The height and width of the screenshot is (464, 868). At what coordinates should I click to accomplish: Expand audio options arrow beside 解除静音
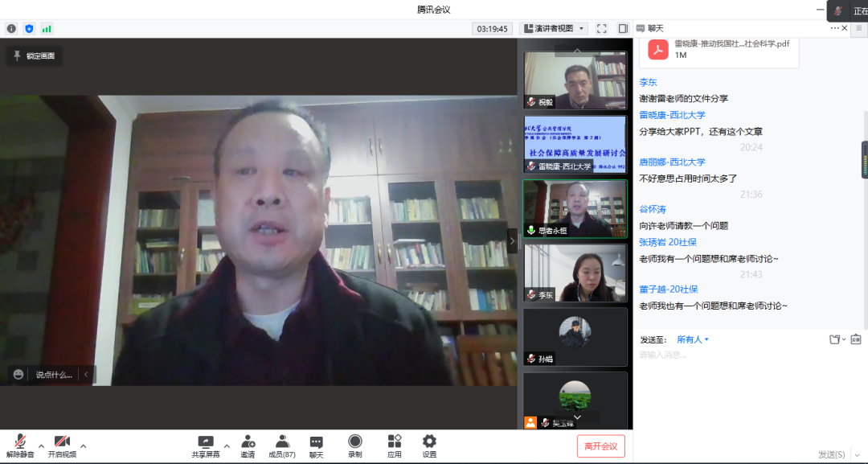pos(41,445)
